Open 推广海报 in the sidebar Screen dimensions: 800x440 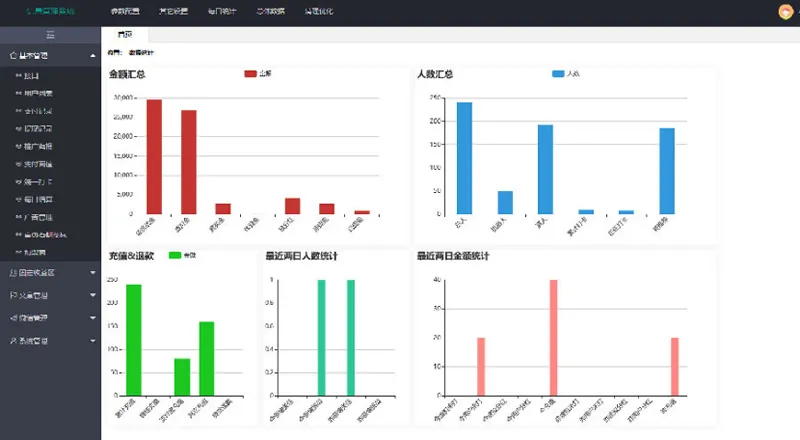click(38, 146)
